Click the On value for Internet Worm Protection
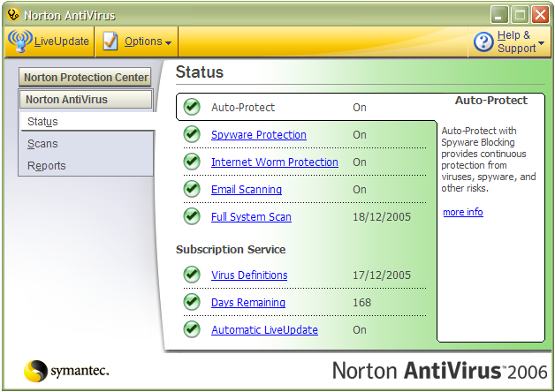 [x=360, y=162]
